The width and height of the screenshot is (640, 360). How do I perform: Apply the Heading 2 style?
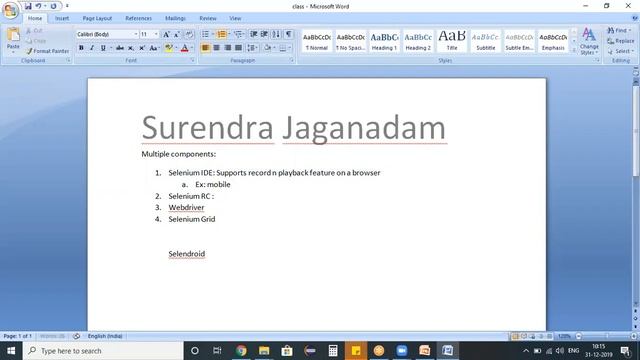(418, 41)
